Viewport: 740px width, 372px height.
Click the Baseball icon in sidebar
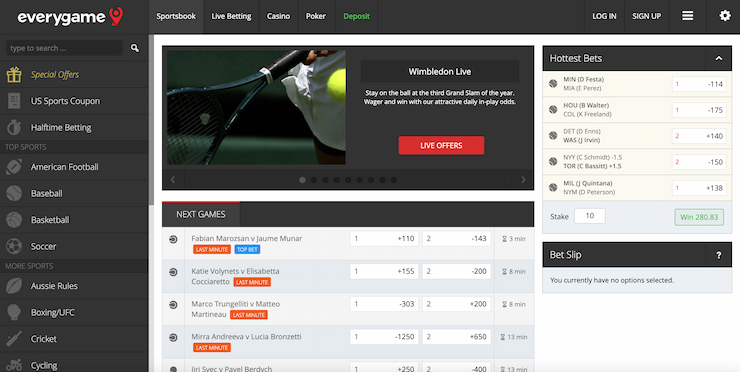click(x=14, y=193)
